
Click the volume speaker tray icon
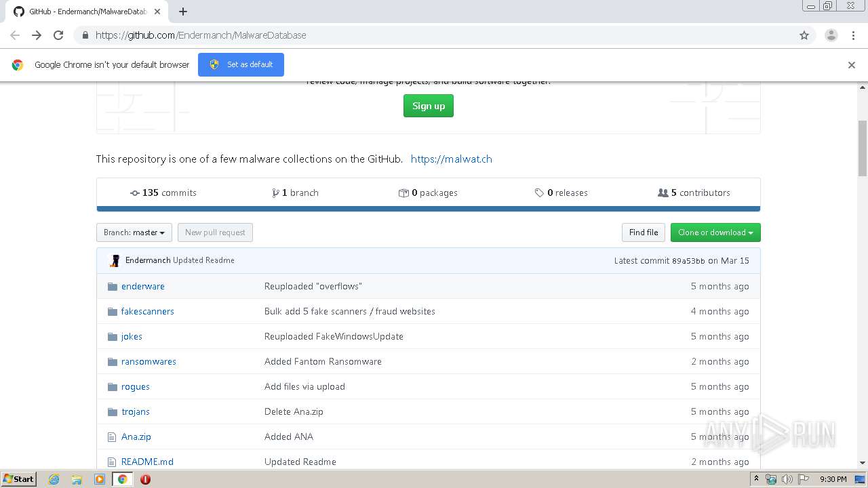(787, 479)
